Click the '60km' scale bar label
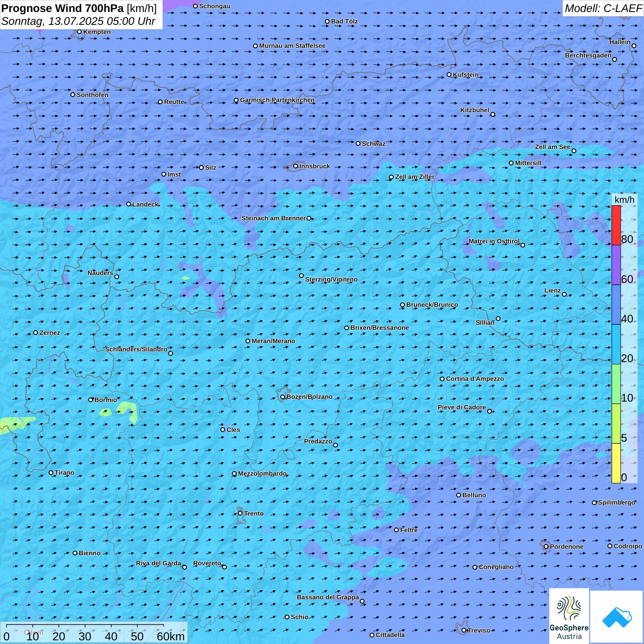The image size is (644, 644). [x=171, y=636]
